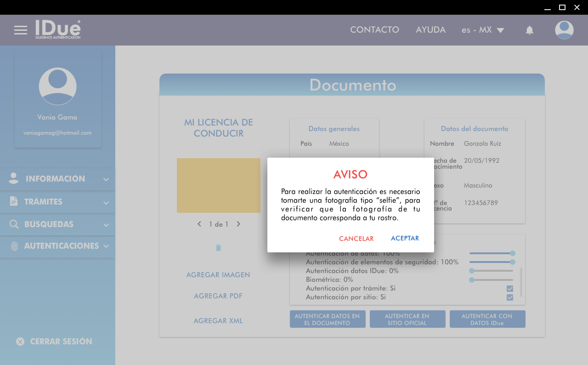Click the Biométrica slider handle
The image size is (588, 365).
click(x=472, y=280)
